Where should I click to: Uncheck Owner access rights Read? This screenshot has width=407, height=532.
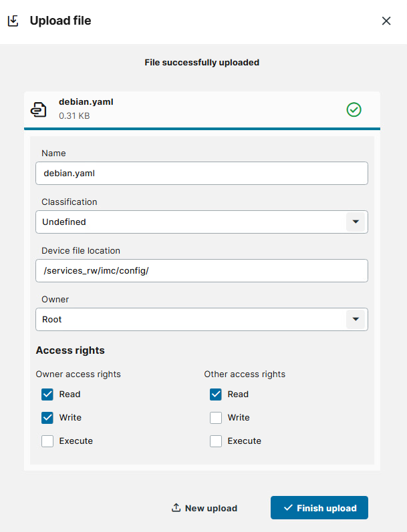tap(47, 394)
